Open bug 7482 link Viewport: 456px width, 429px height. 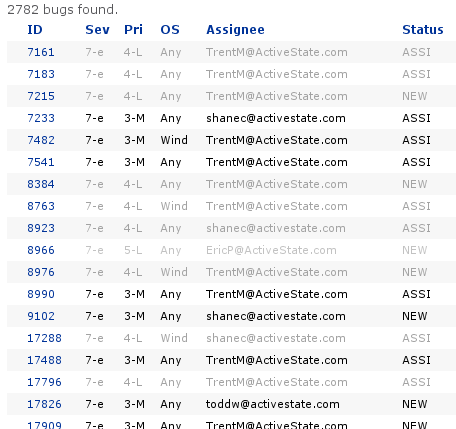[x=41, y=140]
